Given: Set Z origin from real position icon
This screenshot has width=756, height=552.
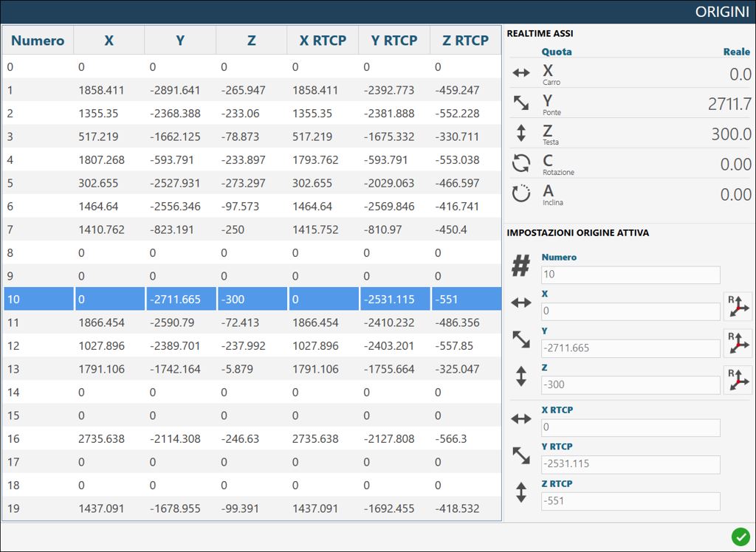Looking at the screenshot, I should (x=738, y=380).
